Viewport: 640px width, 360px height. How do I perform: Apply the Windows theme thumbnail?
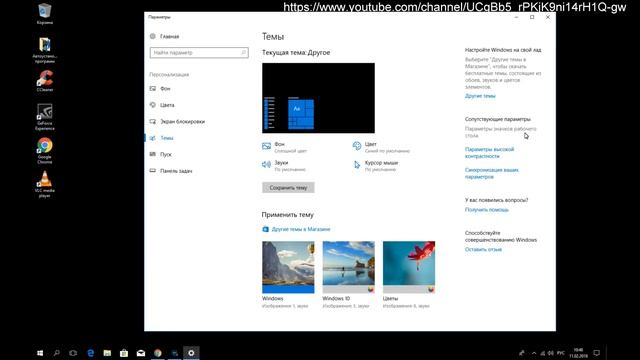pyautogui.click(x=288, y=267)
